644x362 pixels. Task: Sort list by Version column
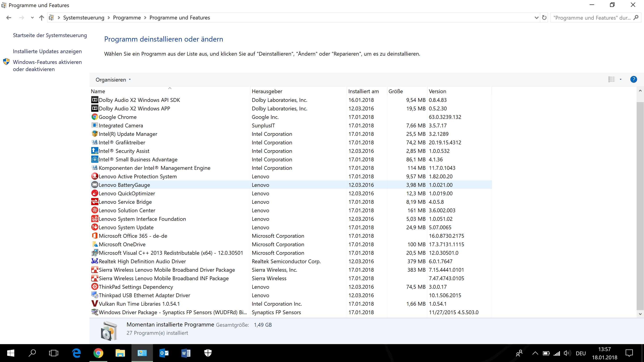pyautogui.click(x=459, y=91)
